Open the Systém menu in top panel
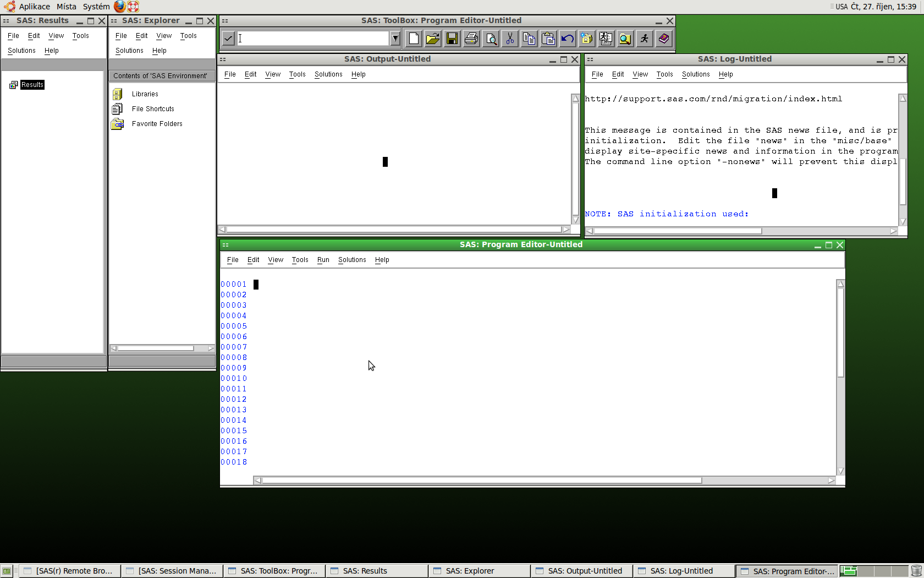Screen dimensions: 924x578 pos(96,7)
